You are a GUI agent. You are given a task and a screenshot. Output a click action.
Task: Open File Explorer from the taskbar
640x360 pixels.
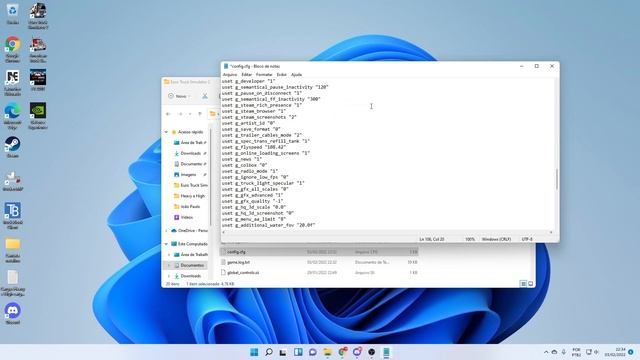click(x=327, y=352)
